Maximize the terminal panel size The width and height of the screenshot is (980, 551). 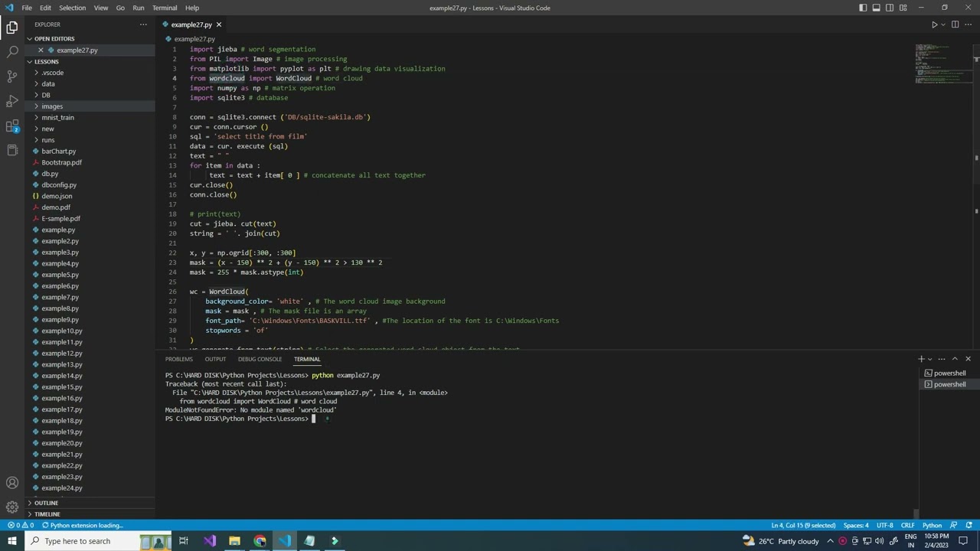pyautogui.click(x=955, y=359)
